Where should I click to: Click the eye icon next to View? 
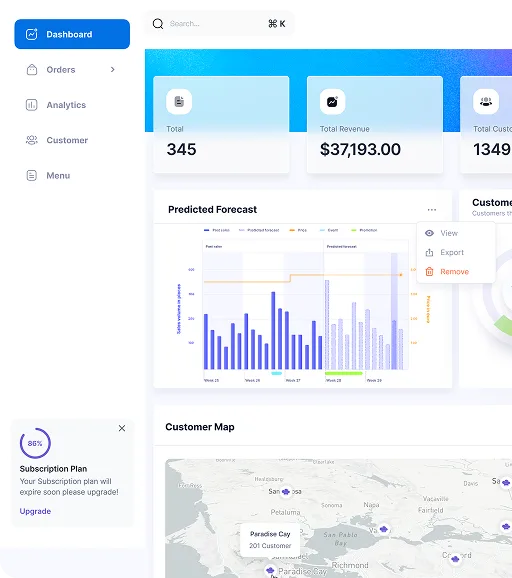click(x=429, y=233)
